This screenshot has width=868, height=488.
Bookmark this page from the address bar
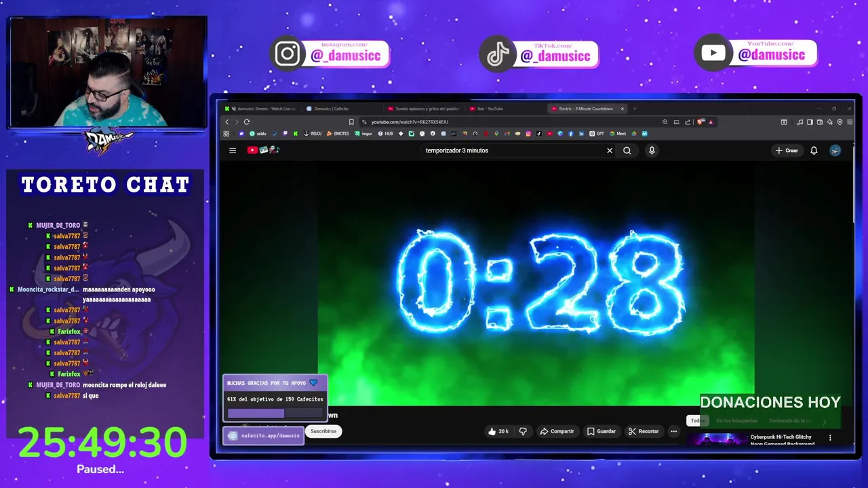tap(351, 122)
